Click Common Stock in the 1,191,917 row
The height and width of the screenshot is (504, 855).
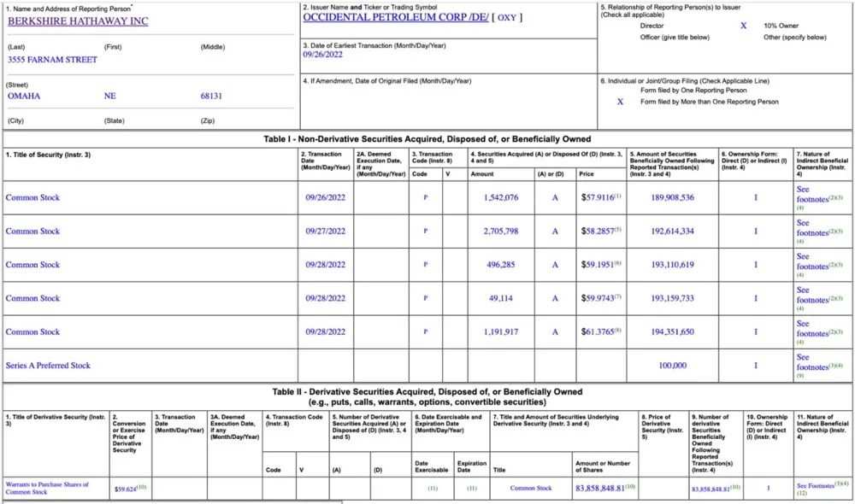tap(32, 331)
